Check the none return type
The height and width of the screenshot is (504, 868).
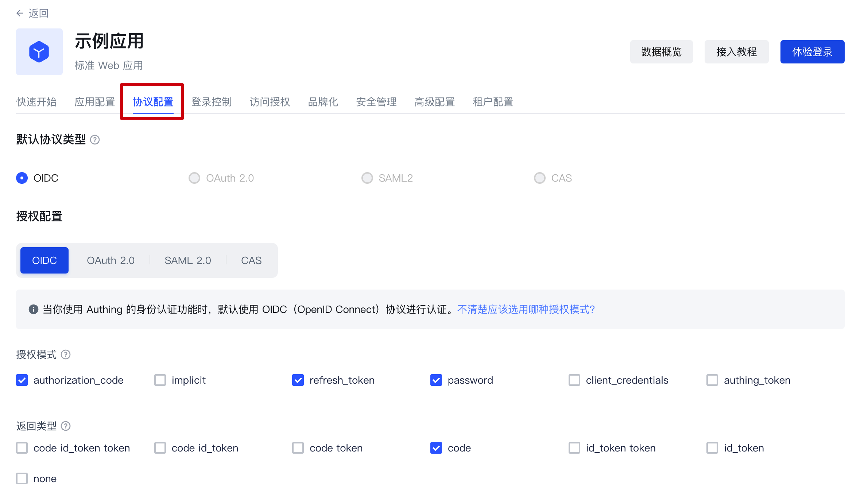pyautogui.click(x=22, y=478)
